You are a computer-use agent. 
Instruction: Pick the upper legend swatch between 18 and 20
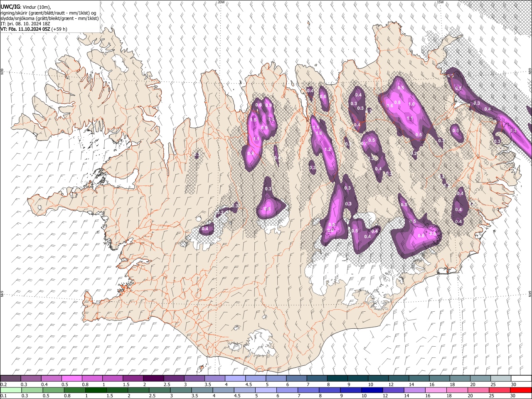pos(459,379)
